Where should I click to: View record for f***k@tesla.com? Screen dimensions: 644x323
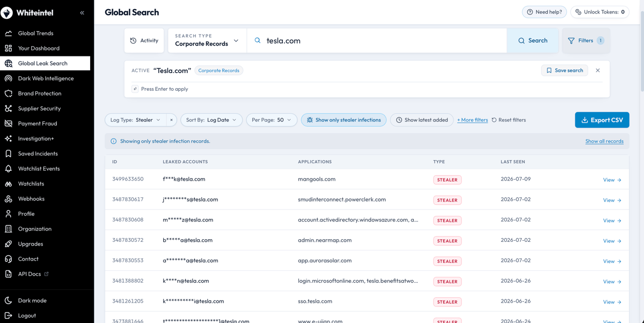(612, 180)
